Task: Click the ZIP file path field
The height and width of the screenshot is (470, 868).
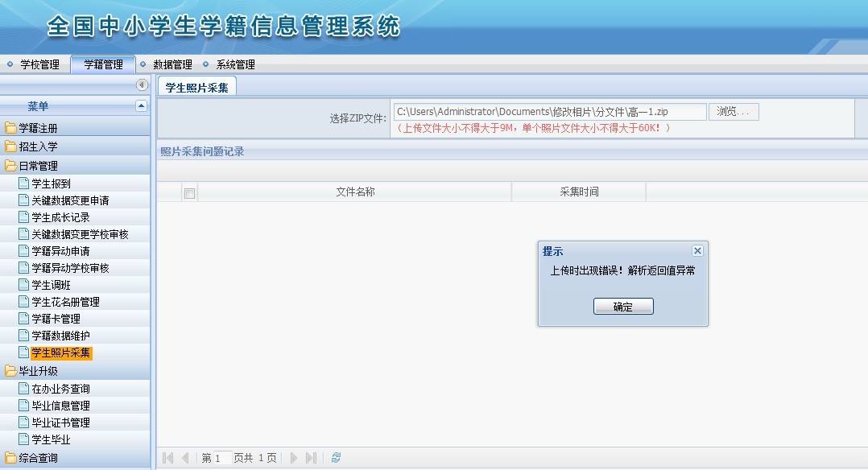Action: [x=550, y=112]
